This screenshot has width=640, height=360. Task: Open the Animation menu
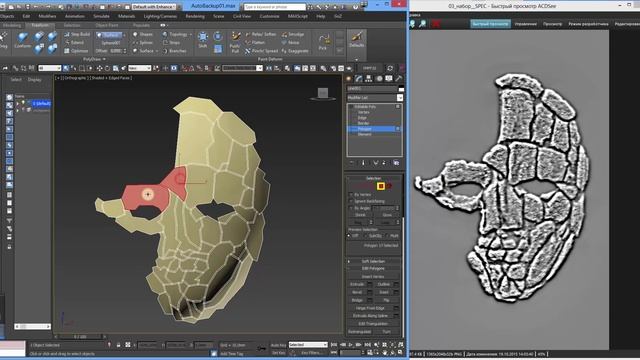(x=75, y=16)
